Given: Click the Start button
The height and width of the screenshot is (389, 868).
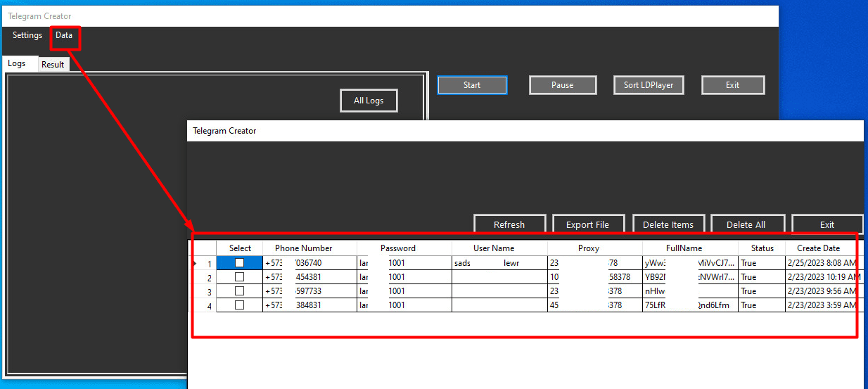Looking at the screenshot, I should [472, 85].
